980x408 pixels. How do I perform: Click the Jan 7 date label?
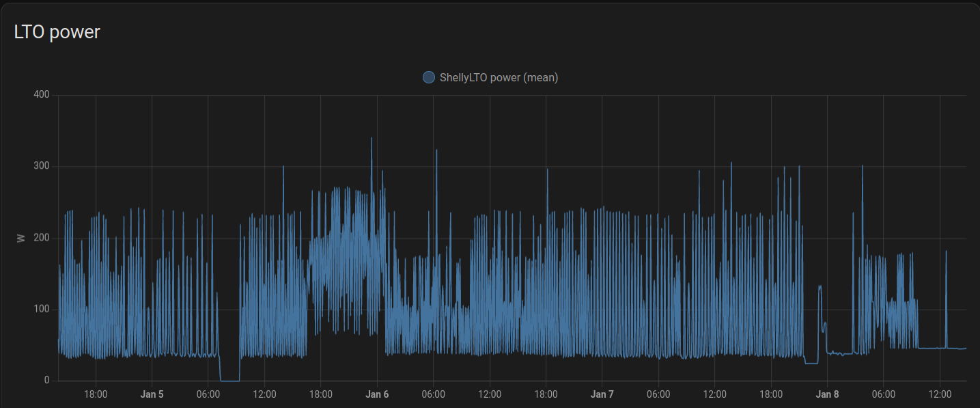tap(602, 394)
